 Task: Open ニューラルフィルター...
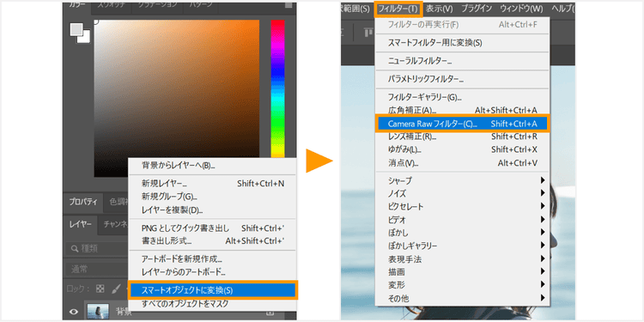pyautogui.click(x=462, y=61)
